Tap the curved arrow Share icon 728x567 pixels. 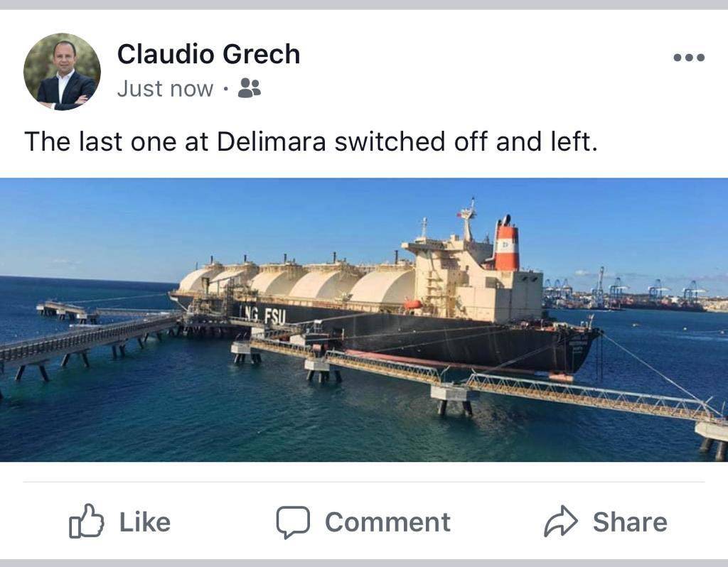click(561, 521)
